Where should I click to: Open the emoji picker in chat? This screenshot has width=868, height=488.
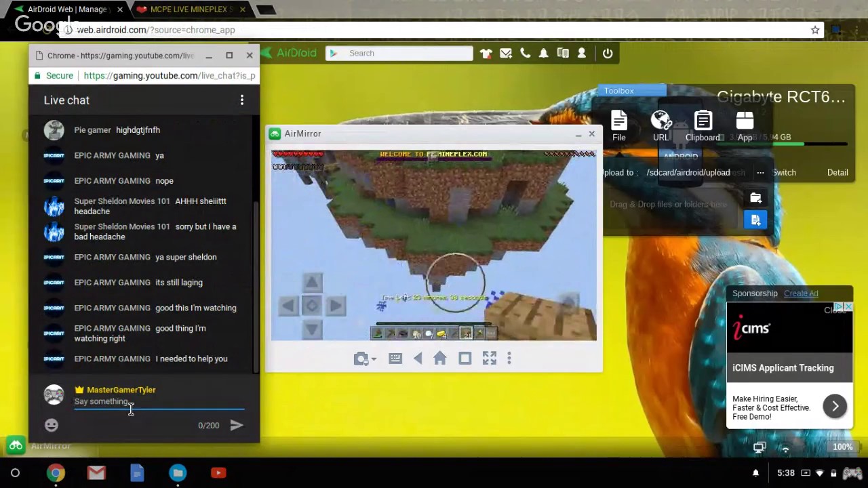point(52,425)
